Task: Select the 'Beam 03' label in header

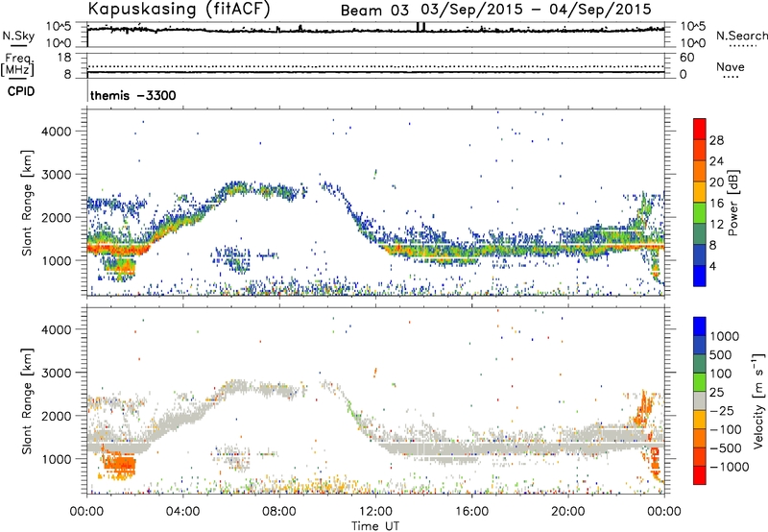Action: point(374,11)
